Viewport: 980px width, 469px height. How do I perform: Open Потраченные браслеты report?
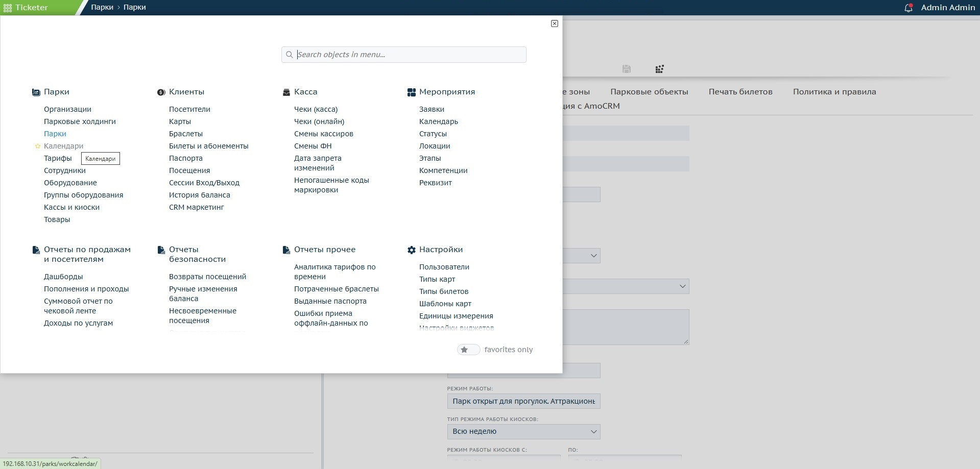pyautogui.click(x=337, y=289)
